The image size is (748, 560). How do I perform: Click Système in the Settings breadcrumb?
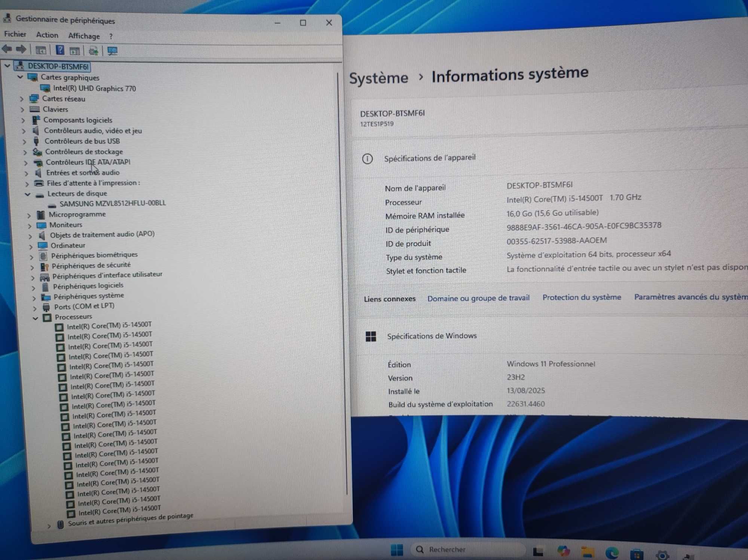point(378,78)
